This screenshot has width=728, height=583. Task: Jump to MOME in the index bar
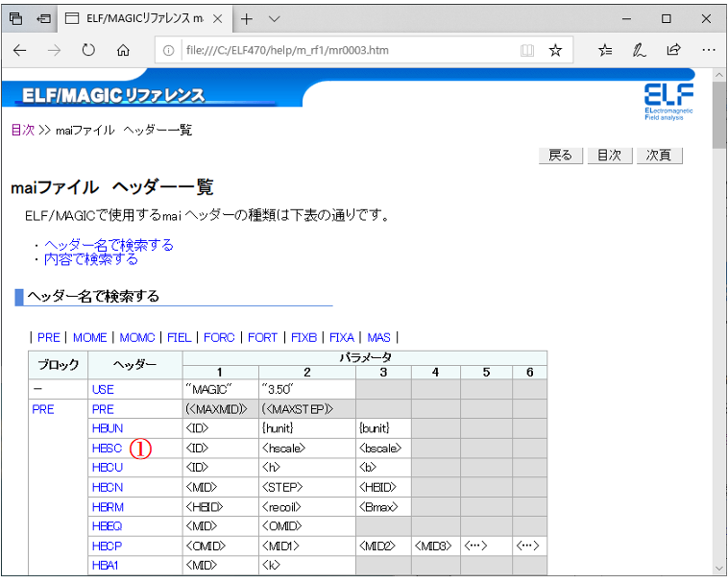(x=89, y=337)
